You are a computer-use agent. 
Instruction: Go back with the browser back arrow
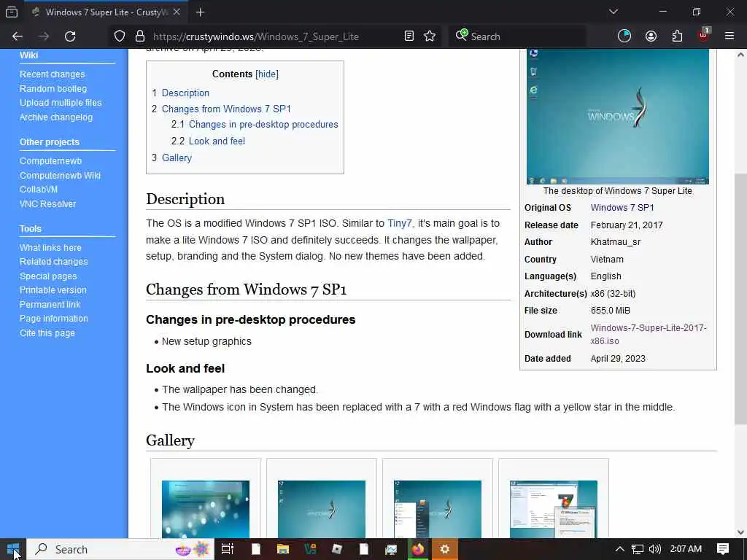point(18,36)
